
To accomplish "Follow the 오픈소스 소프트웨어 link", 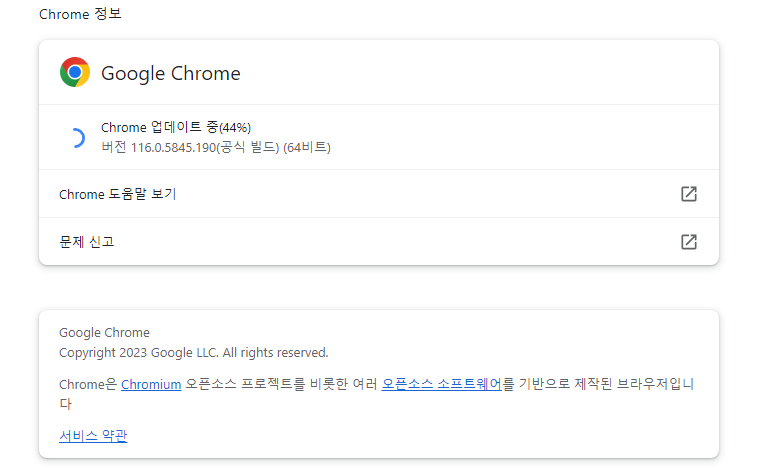I will click(441, 384).
